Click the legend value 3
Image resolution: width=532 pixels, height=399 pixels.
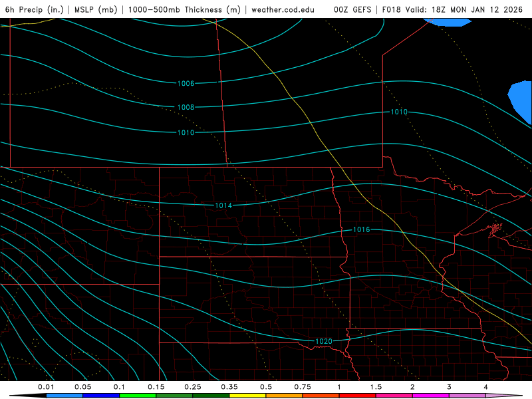[x=450, y=387]
